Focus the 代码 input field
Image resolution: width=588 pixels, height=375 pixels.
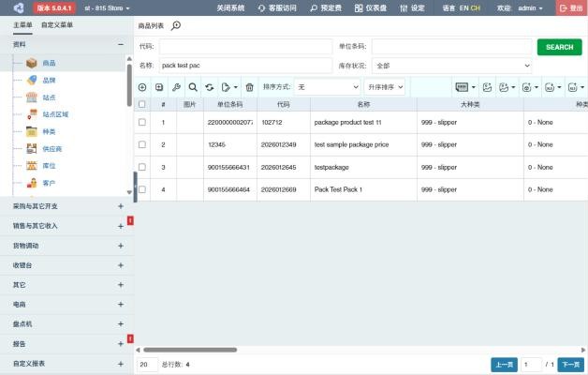(245, 47)
